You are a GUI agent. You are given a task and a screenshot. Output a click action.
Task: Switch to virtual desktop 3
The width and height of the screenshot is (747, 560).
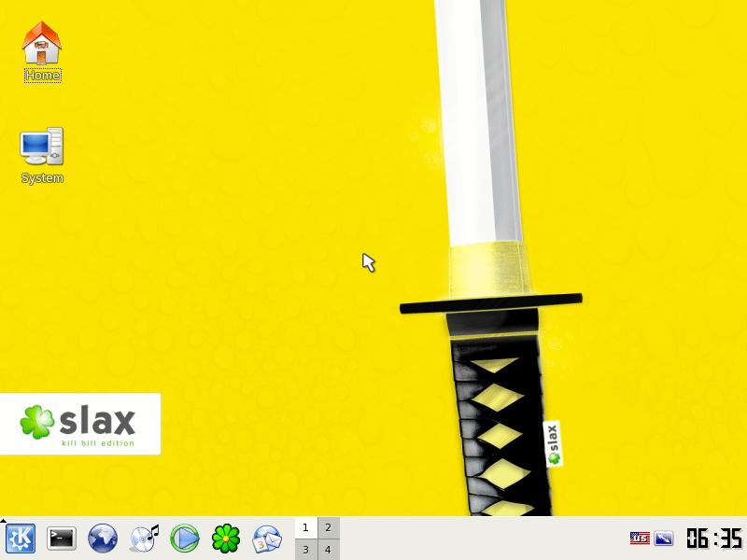pos(305,550)
